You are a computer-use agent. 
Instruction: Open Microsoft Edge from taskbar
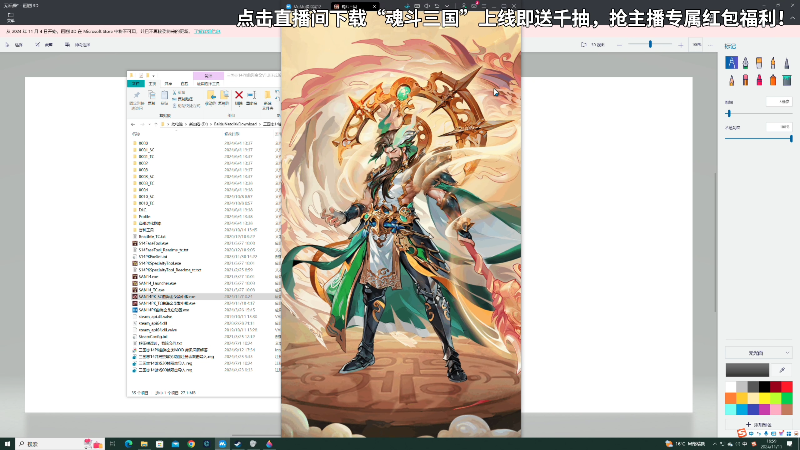coord(129,444)
